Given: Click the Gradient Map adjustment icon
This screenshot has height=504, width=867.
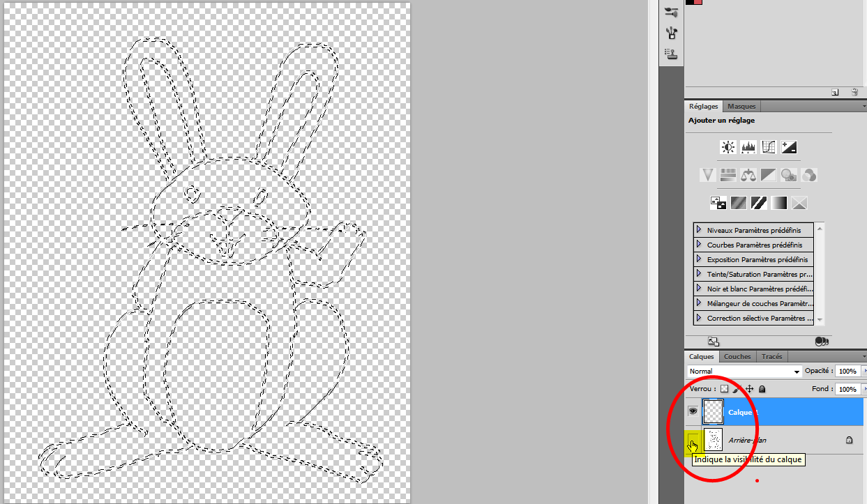Looking at the screenshot, I should point(779,203).
